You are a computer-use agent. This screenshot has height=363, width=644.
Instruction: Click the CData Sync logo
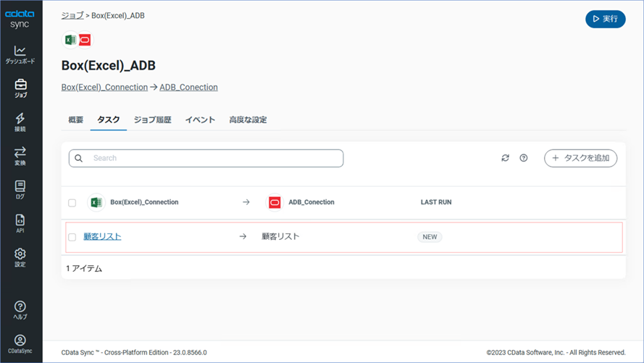coord(20,19)
